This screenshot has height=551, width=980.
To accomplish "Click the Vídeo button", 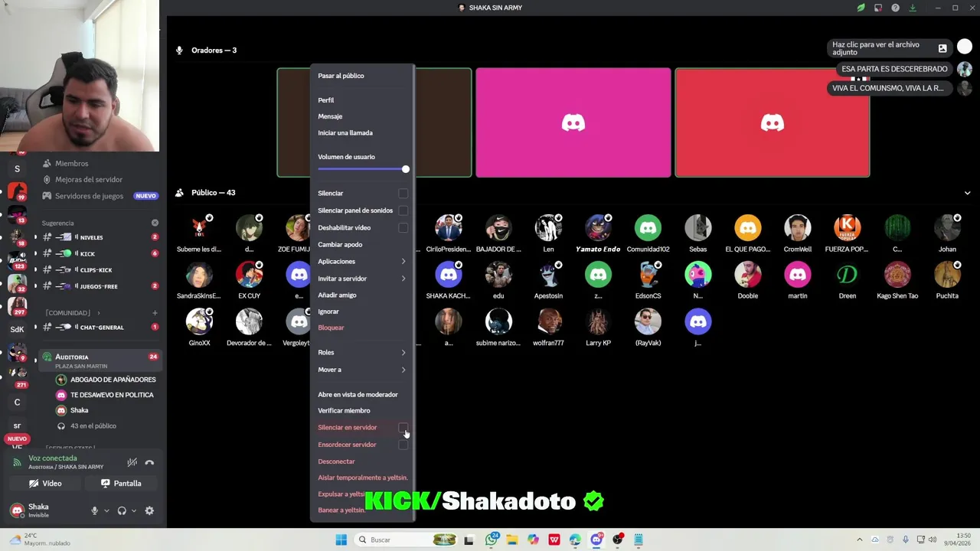I will [x=45, y=484].
